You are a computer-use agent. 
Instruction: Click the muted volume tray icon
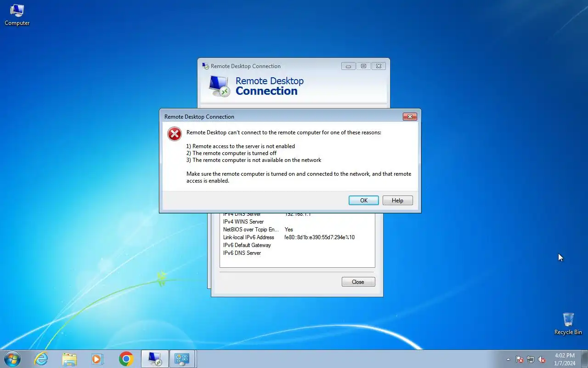(542, 359)
